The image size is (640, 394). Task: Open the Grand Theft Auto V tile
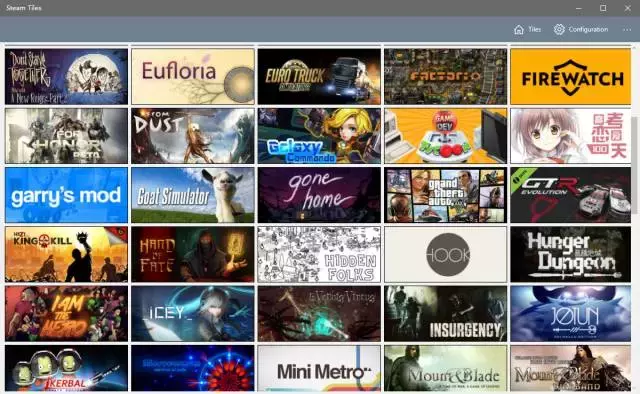446,195
